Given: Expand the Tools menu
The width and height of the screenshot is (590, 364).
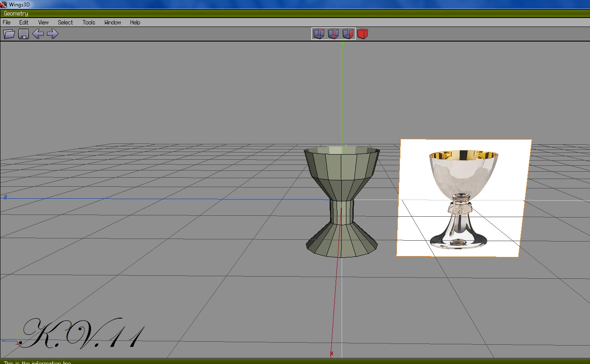Looking at the screenshot, I should click(89, 22).
